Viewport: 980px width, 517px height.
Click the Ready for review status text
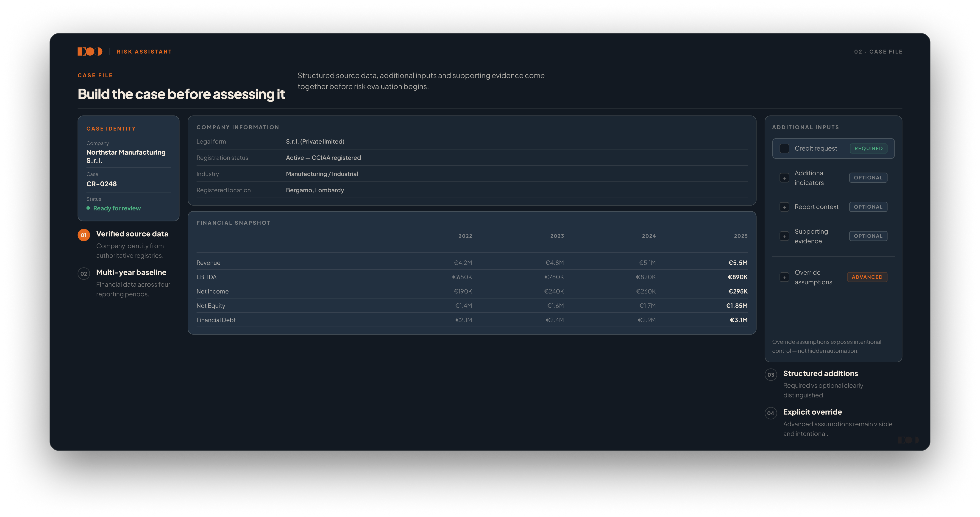tap(117, 208)
